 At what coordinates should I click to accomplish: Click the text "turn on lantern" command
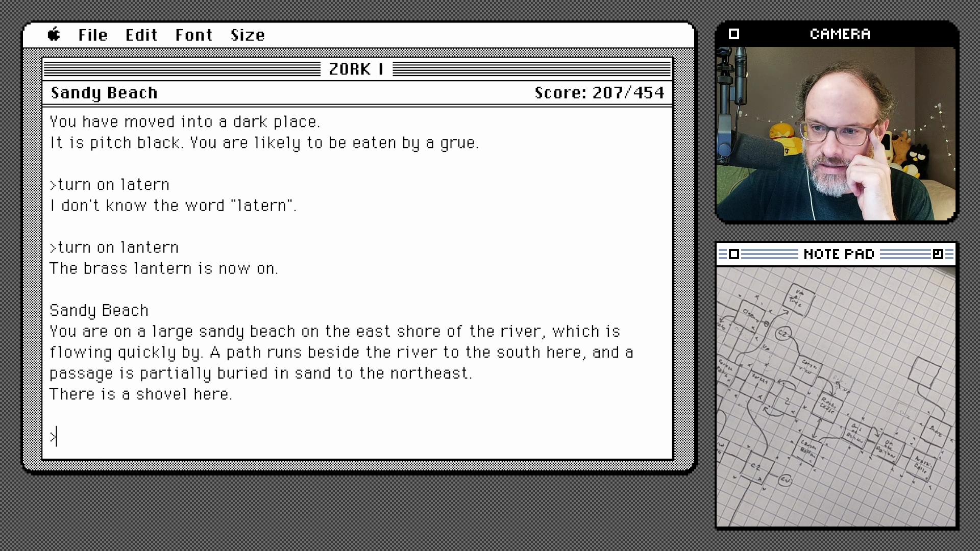click(118, 247)
